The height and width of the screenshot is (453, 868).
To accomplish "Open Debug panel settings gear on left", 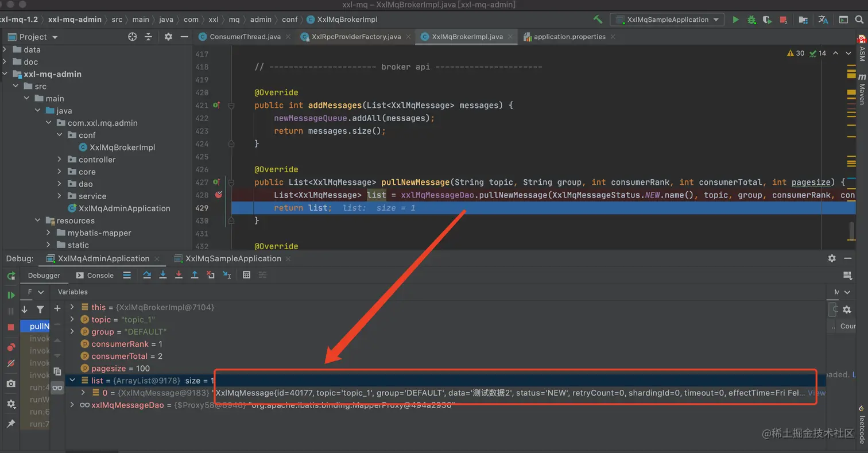I will pyautogui.click(x=11, y=404).
